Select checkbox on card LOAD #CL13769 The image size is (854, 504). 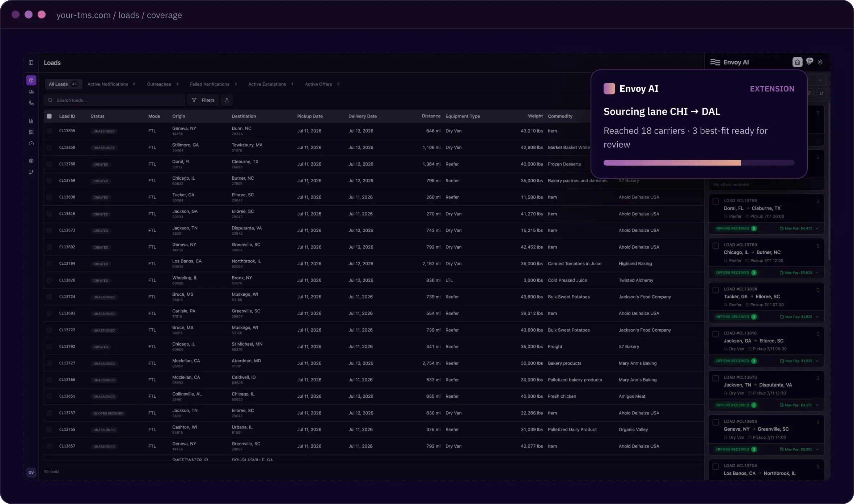(x=716, y=246)
